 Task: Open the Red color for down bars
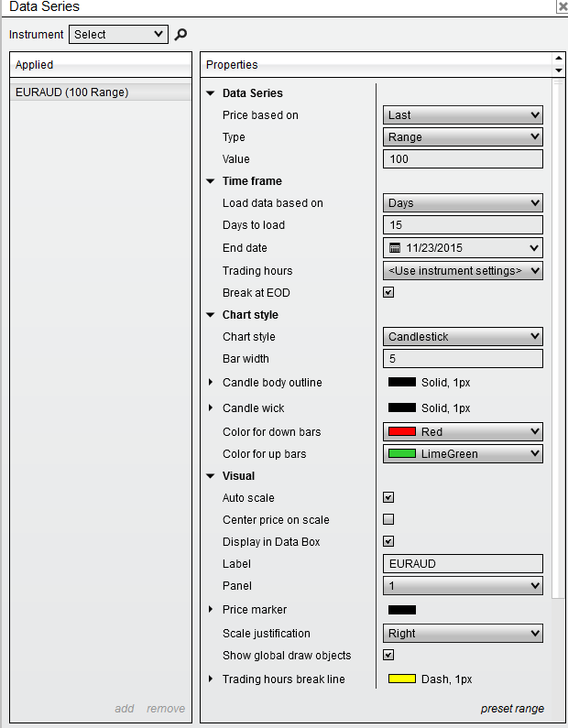pos(463,432)
